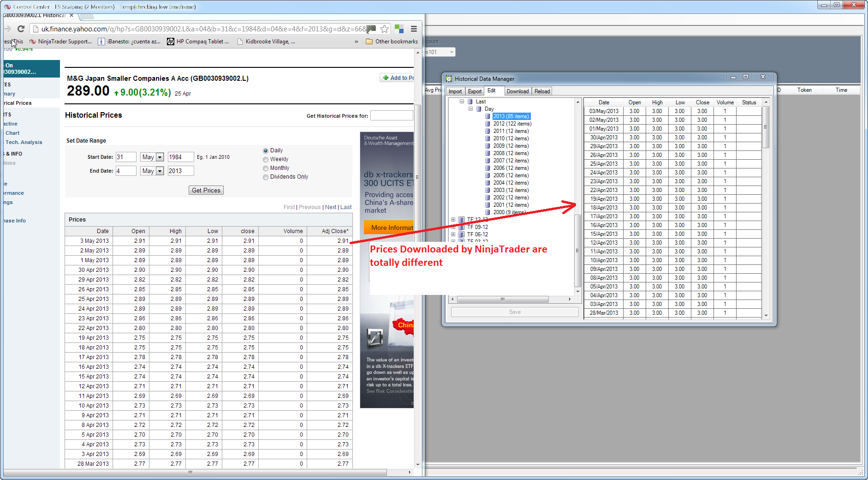Switch to the Import tab

[x=455, y=91]
